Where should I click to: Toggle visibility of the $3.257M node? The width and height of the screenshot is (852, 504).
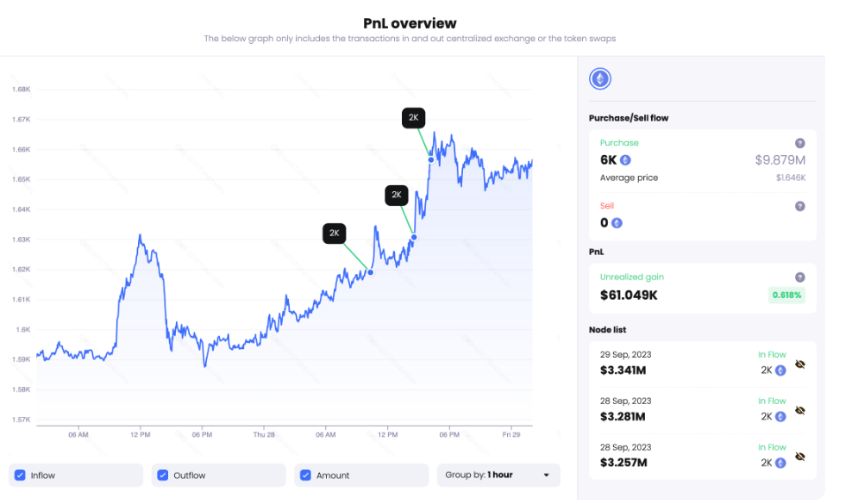pos(800,457)
